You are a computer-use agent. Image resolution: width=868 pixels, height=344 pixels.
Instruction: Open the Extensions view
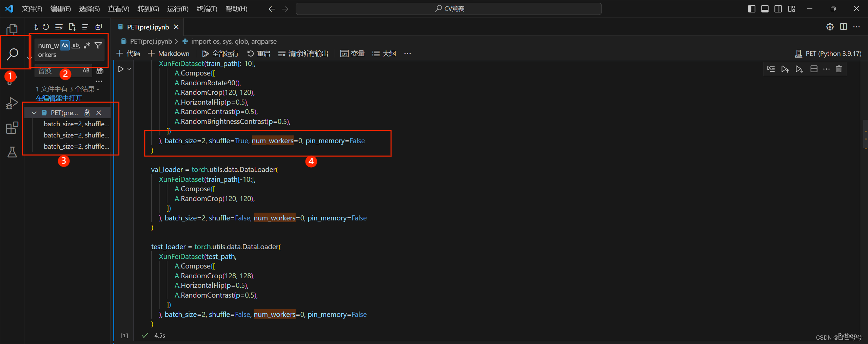(x=12, y=128)
